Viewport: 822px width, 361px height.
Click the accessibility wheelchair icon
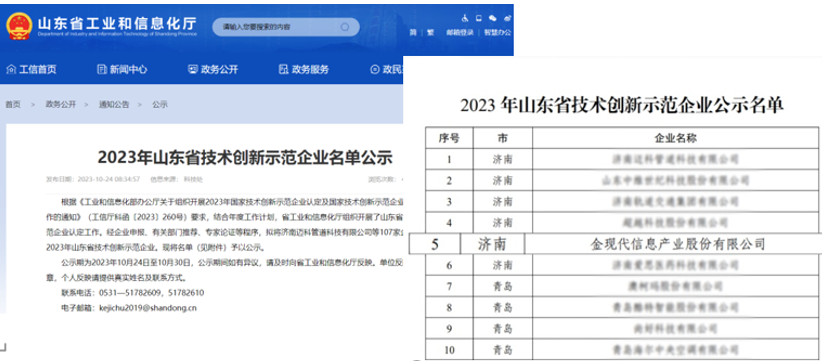tap(464, 18)
